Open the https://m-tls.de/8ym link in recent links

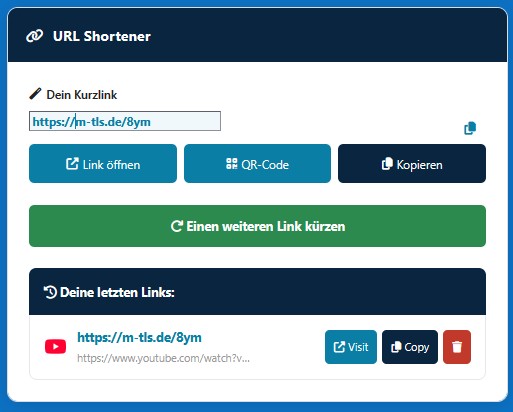point(139,337)
